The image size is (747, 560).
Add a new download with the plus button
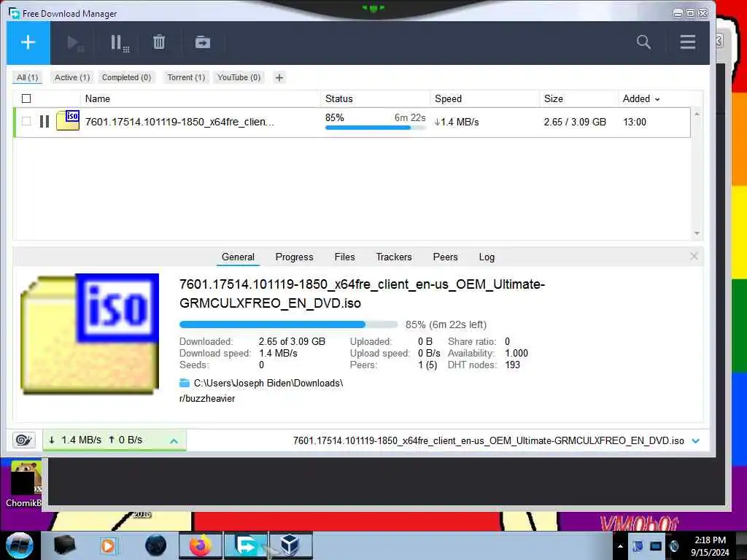click(x=28, y=42)
